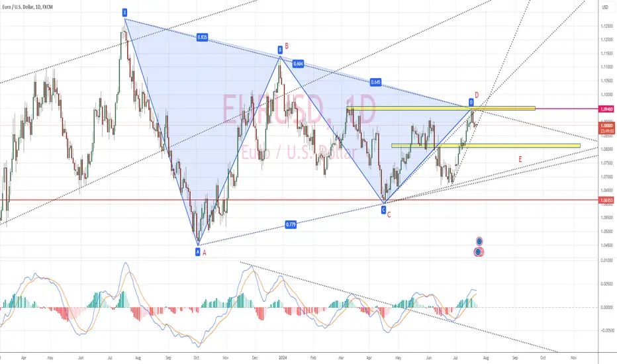Click the -0.00500 indicator scale value
Screen dimensions: 617x364
606,330
